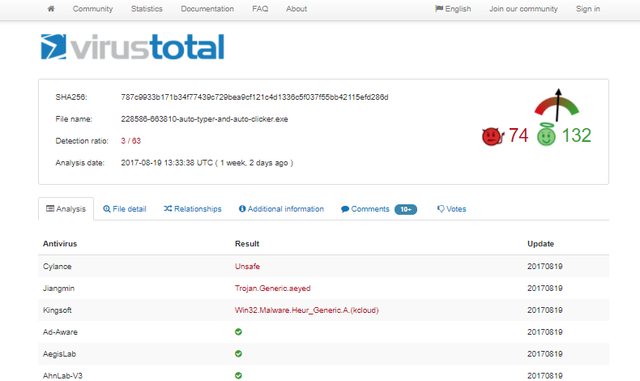
Task: Switch to the File detail tab
Action: click(124, 209)
